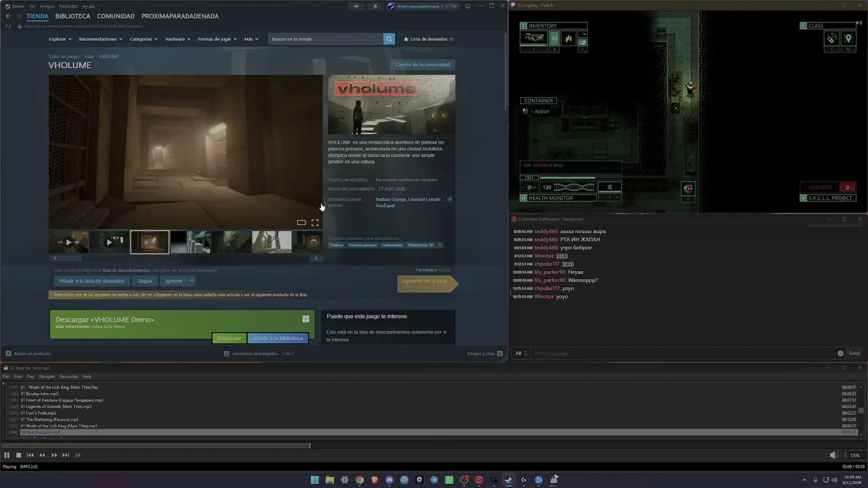Switch to the COMUNIDAD tab in Steam

(116, 16)
